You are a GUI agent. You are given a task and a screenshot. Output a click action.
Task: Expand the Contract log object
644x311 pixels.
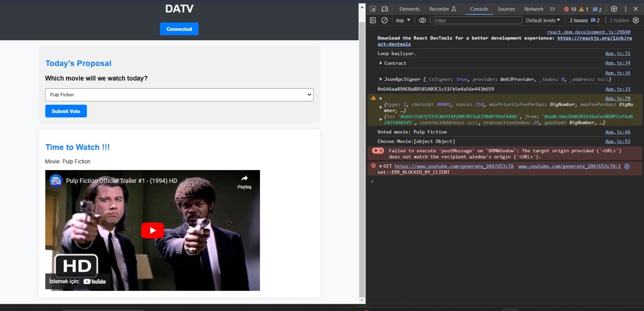coord(381,63)
